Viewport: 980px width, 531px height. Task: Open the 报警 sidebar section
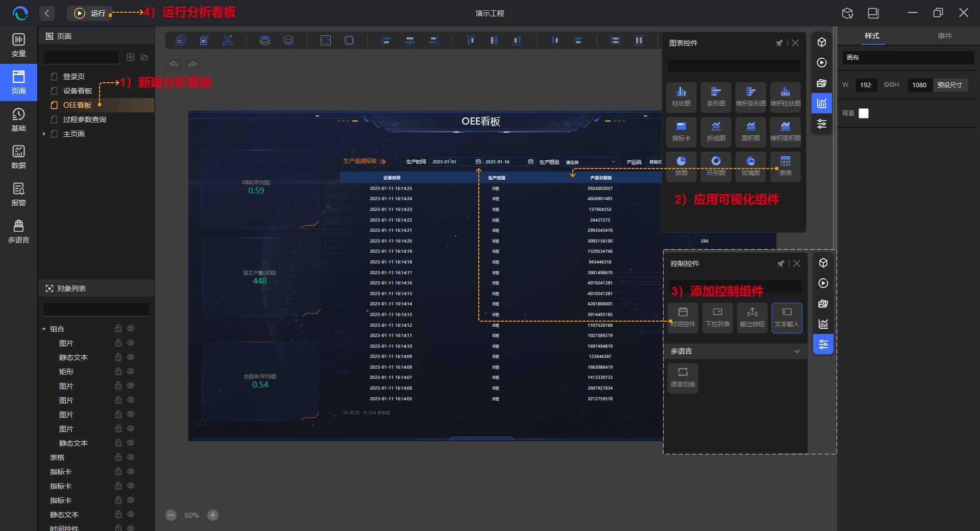pos(18,195)
